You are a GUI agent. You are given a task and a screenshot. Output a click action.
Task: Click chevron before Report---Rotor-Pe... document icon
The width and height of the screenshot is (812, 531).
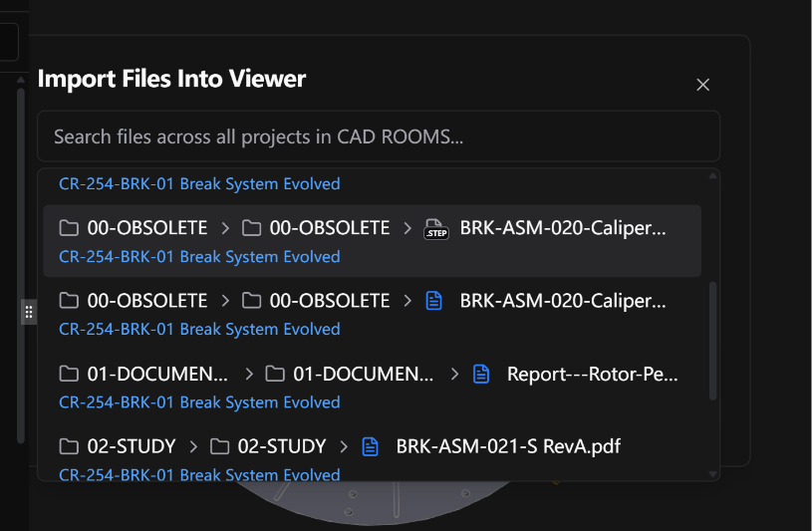coord(454,374)
